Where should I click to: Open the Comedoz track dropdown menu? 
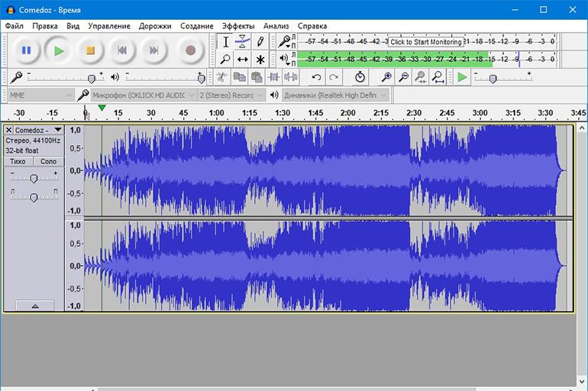click(x=38, y=130)
